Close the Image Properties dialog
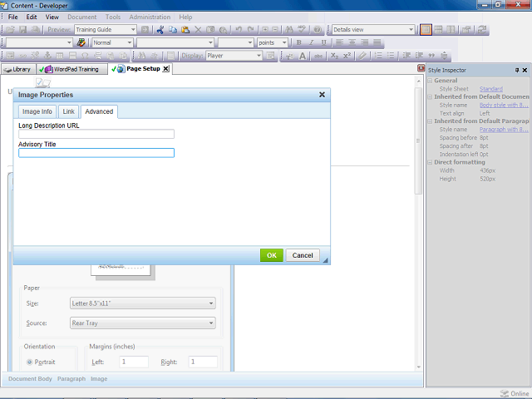532x399 pixels. tap(322, 95)
